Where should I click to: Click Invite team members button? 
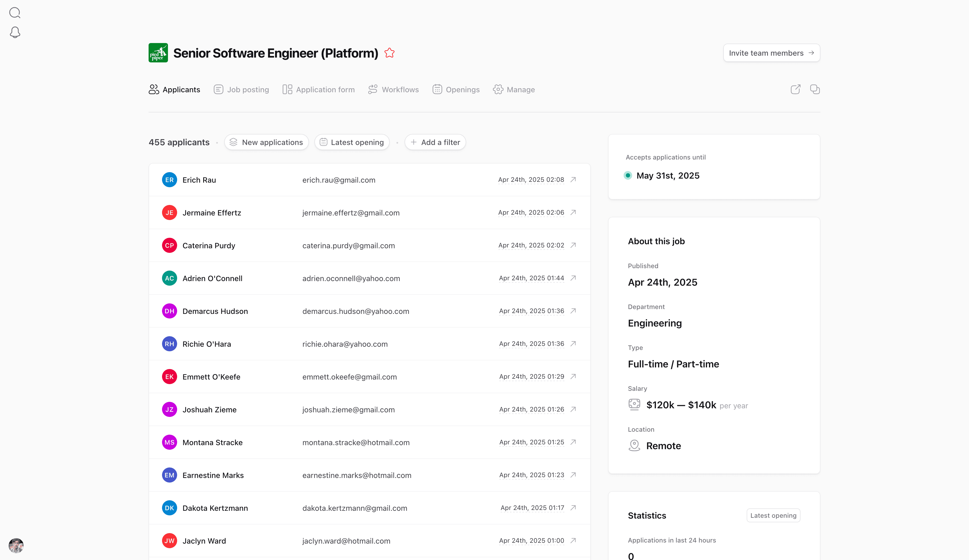click(771, 53)
